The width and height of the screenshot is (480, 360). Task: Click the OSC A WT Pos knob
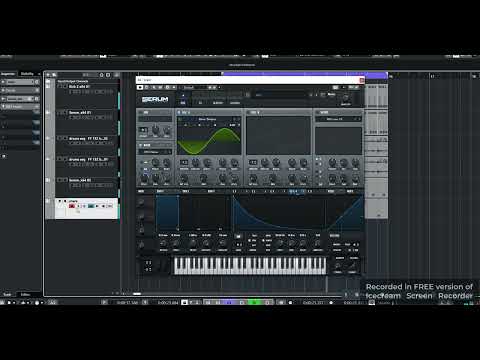(184, 178)
